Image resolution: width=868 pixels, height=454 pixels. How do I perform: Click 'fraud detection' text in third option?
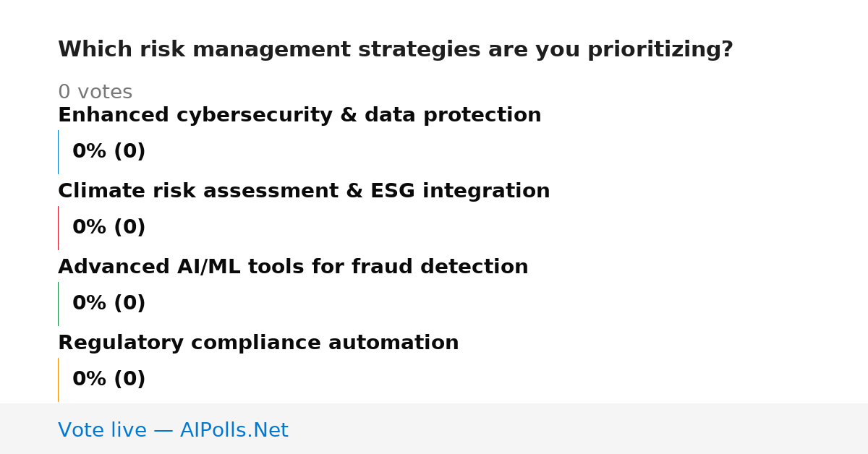440,267
